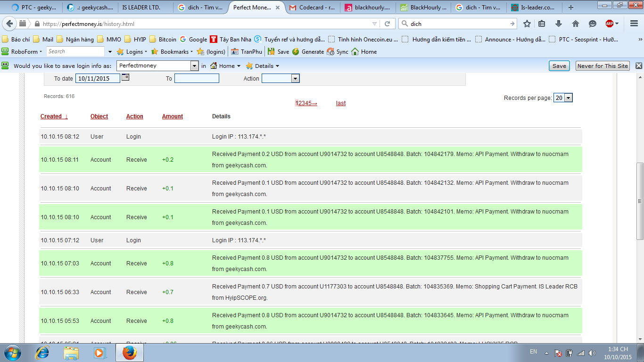The width and height of the screenshot is (644, 362).
Task: Open the Firefox downloads arrow
Action: coord(559,24)
